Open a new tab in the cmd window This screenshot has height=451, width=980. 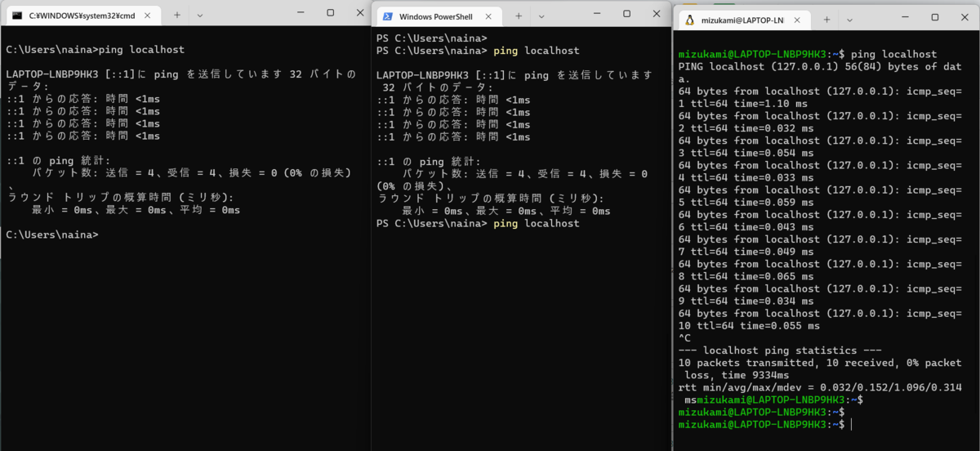pyautogui.click(x=176, y=16)
